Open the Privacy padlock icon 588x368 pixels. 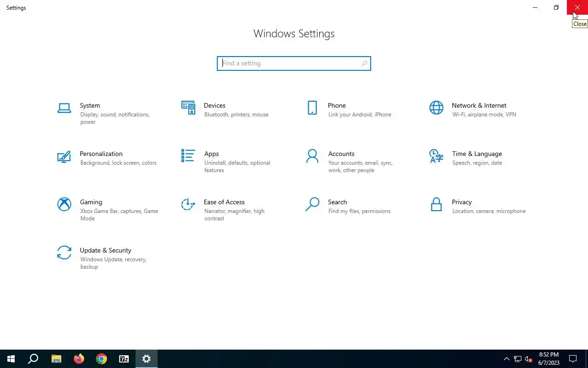click(x=436, y=204)
